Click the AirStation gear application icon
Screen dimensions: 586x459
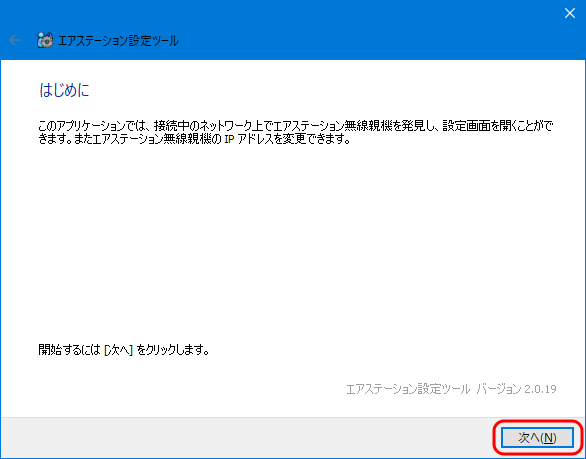[x=45, y=40]
